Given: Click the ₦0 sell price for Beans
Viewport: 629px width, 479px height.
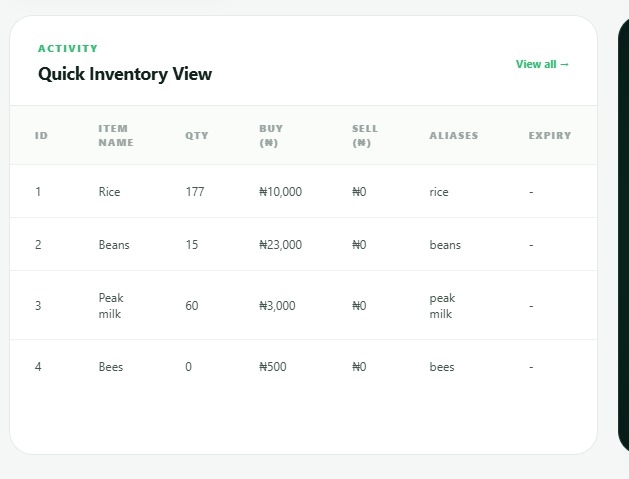Looking at the screenshot, I should coord(359,245).
